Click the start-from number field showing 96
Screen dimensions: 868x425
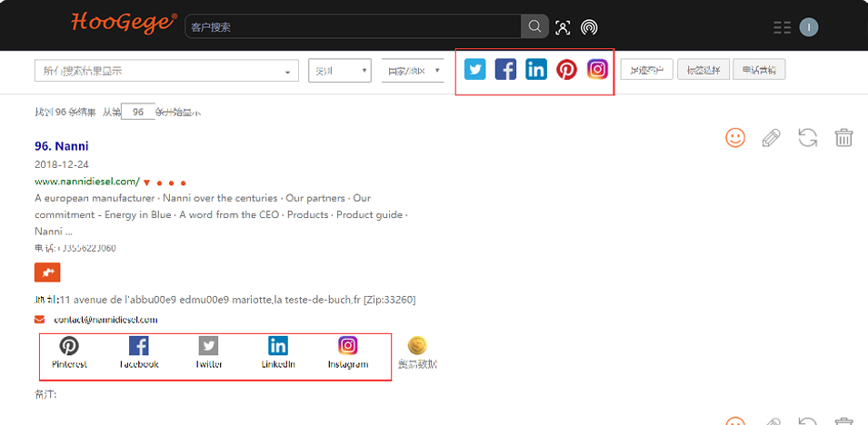click(138, 112)
